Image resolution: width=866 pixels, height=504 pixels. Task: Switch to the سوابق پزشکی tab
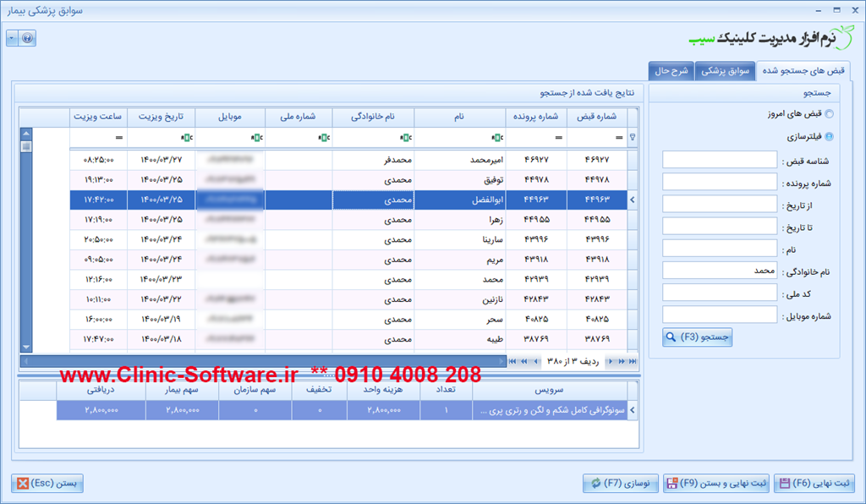[x=726, y=72]
